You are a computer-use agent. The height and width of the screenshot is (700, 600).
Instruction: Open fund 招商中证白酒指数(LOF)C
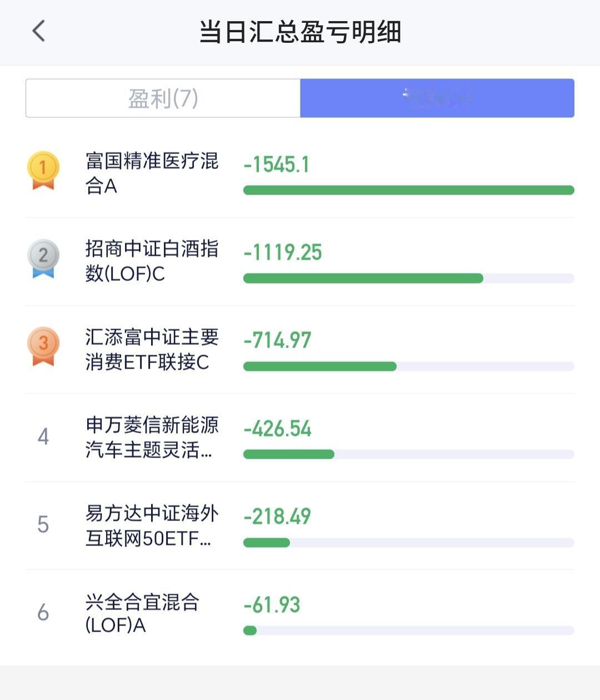pyautogui.click(x=152, y=261)
